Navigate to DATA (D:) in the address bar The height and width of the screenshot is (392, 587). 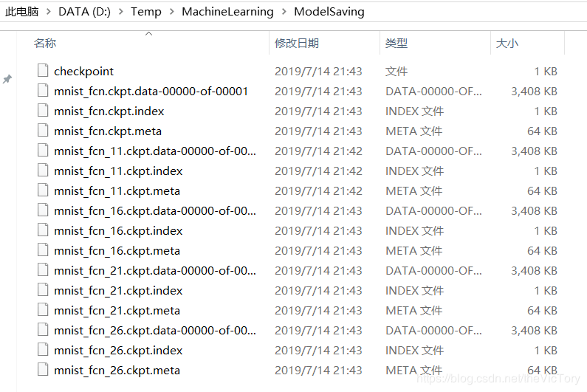point(85,12)
